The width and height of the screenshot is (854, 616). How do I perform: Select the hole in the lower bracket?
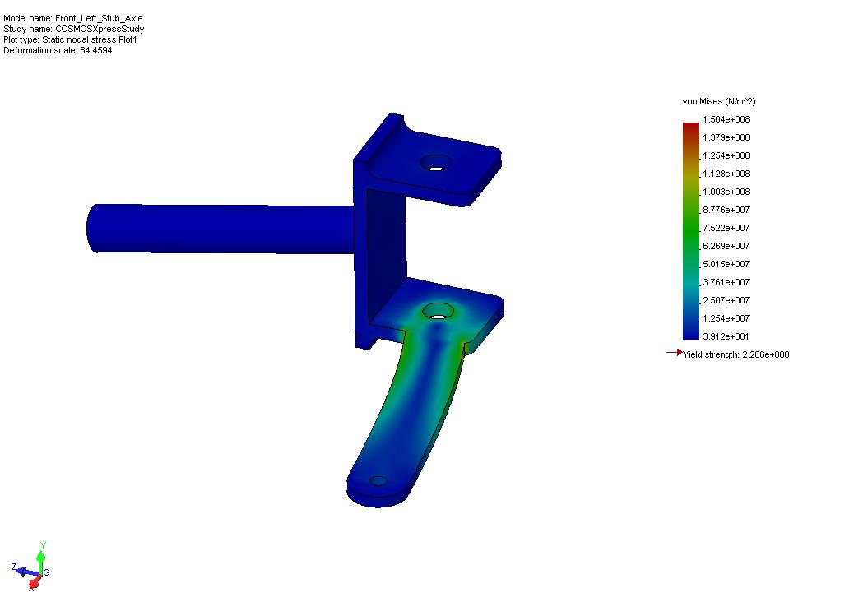tap(439, 311)
